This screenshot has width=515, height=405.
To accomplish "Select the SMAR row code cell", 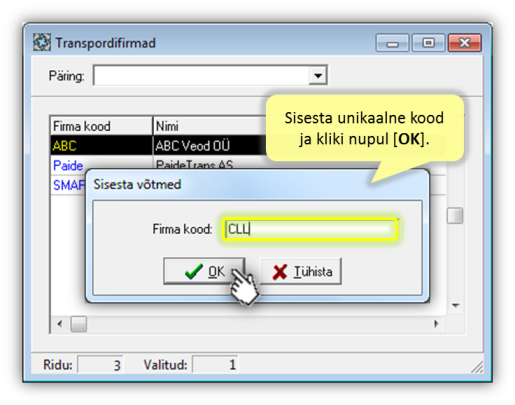I will (68, 185).
